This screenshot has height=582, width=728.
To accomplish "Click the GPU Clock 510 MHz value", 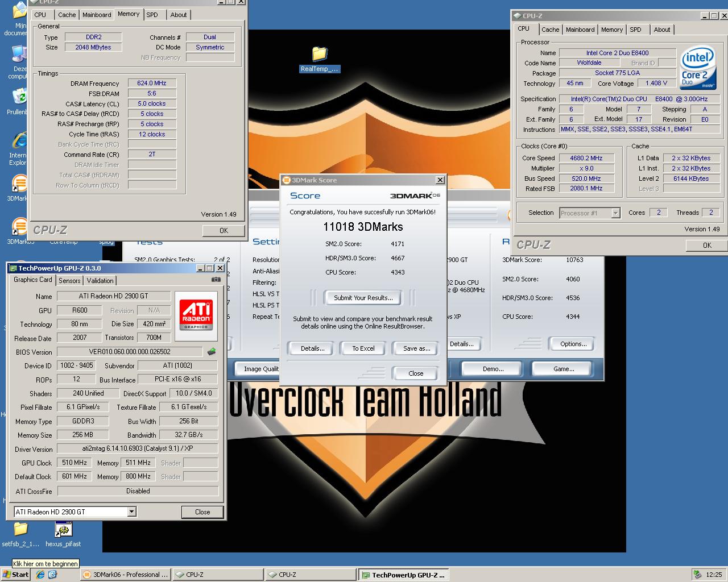I will click(75, 463).
